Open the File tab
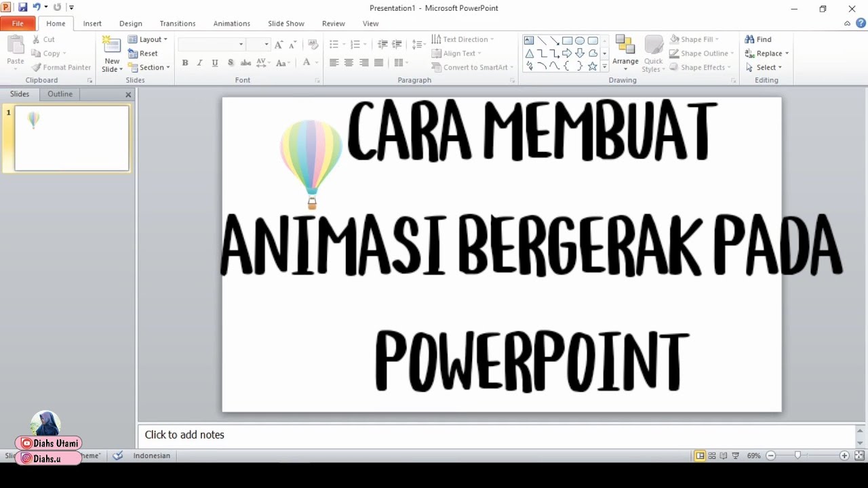The image size is (868, 488). click(x=18, y=23)
